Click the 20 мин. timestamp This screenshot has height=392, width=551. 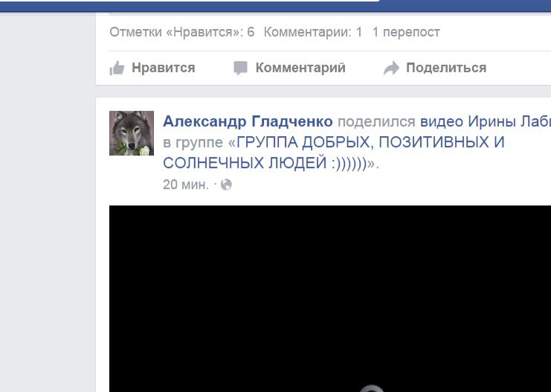coord(186,184)
